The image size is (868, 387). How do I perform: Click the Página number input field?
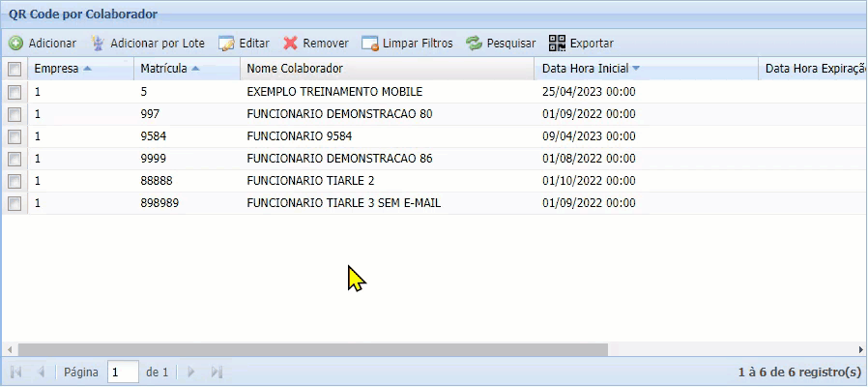pos(123,372)
